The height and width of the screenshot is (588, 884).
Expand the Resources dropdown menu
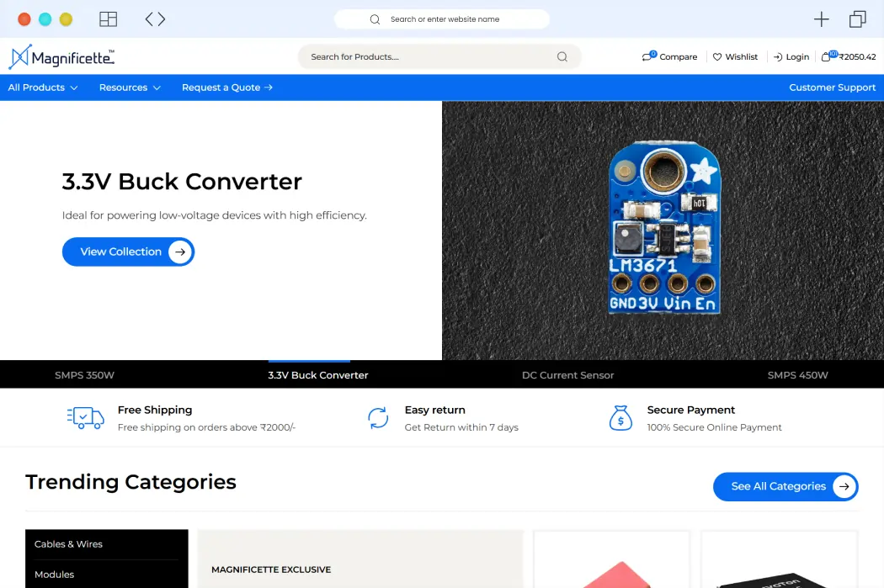pyautogui.click(x=130, y=87)
